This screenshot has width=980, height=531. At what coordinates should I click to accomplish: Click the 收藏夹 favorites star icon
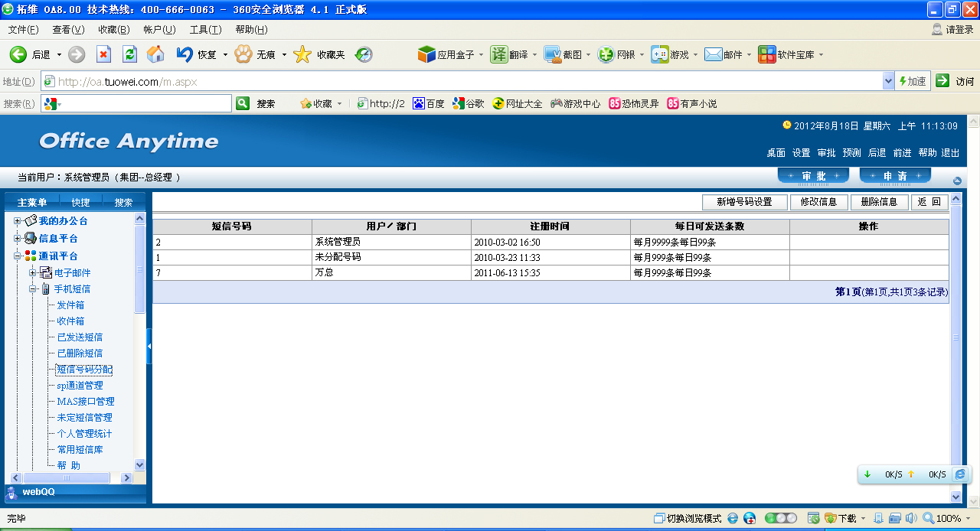point(303,54)
